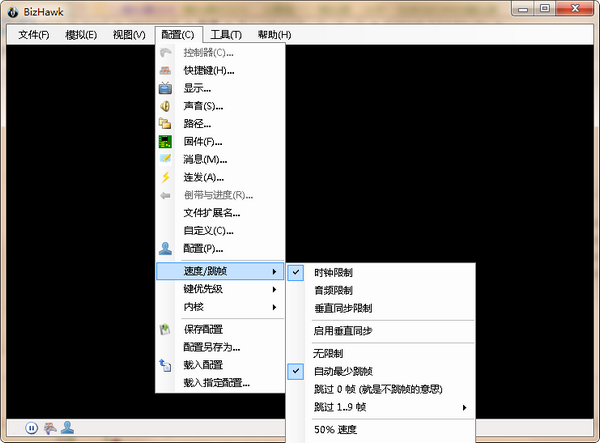Image resolution: width=600 pixels, height=443 pixels.
Task: Expand the 内核 submenu
Action: coord(220,307)
